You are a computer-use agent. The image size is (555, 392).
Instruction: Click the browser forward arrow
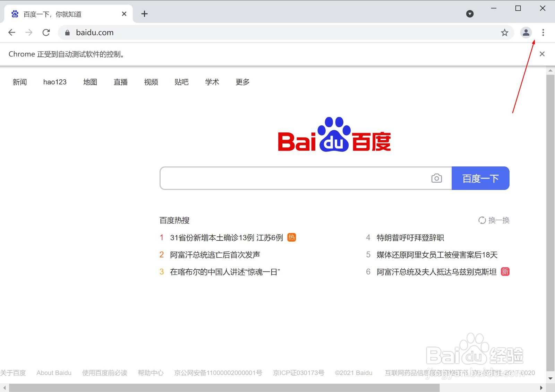[29, 33]
